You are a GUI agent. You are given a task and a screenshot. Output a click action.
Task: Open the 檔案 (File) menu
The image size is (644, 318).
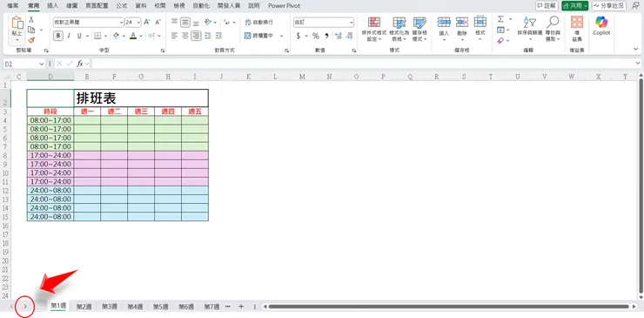pyautogui.click(x=12, y=6)
